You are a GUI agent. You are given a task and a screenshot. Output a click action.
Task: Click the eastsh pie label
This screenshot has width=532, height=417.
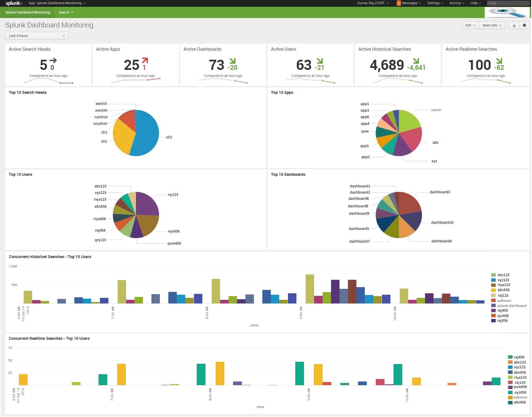[x=101, y=104]
